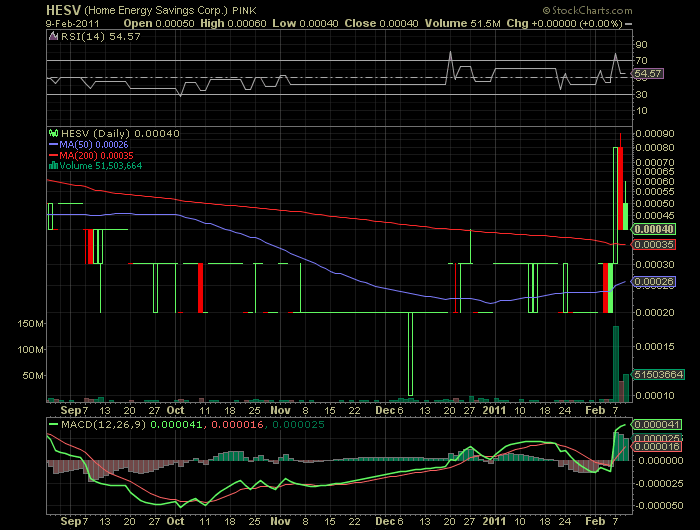The width and height of the screenshot is (700, 530).
Task: Click the 54.57 RSI value tag on axis
Action: [648, 74]
